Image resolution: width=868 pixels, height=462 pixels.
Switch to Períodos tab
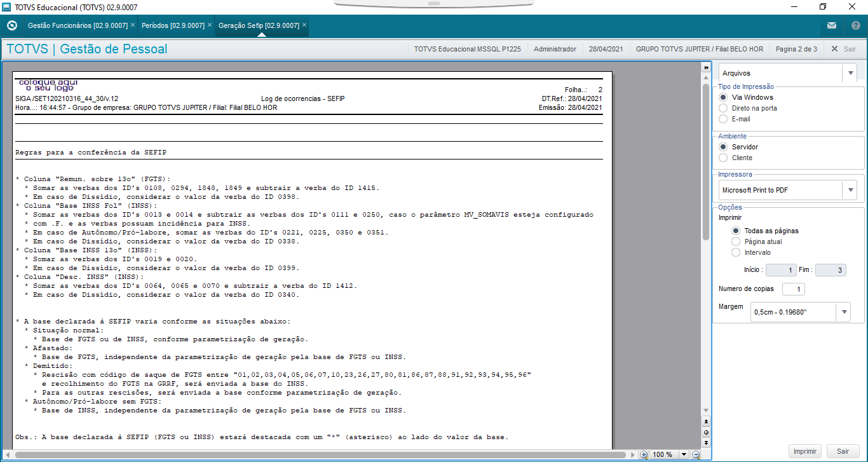(173, 25)
